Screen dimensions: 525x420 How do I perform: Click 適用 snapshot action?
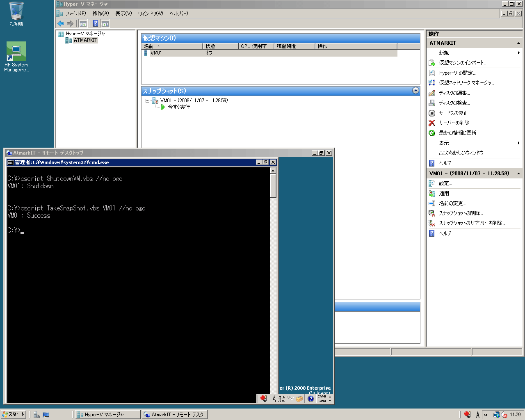click(x=445, y=194)
